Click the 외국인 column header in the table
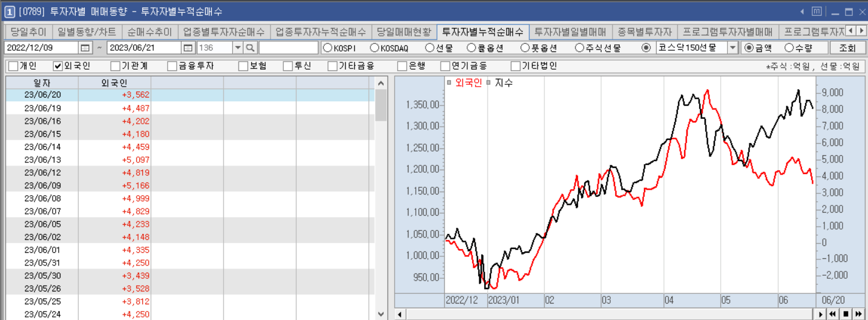 pos(114,83)
